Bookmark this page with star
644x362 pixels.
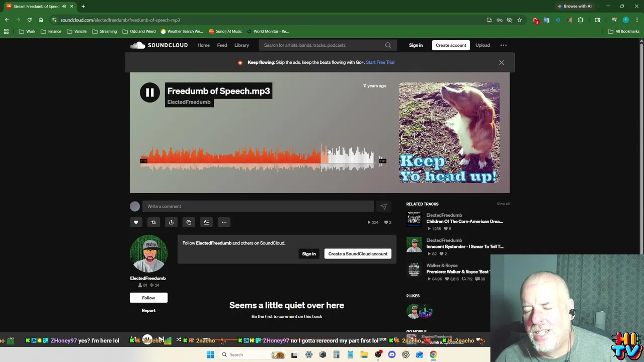point(519,20)
